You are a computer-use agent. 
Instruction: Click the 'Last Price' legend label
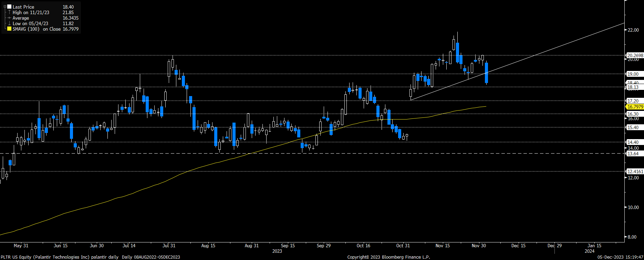(x=23, y=7)
